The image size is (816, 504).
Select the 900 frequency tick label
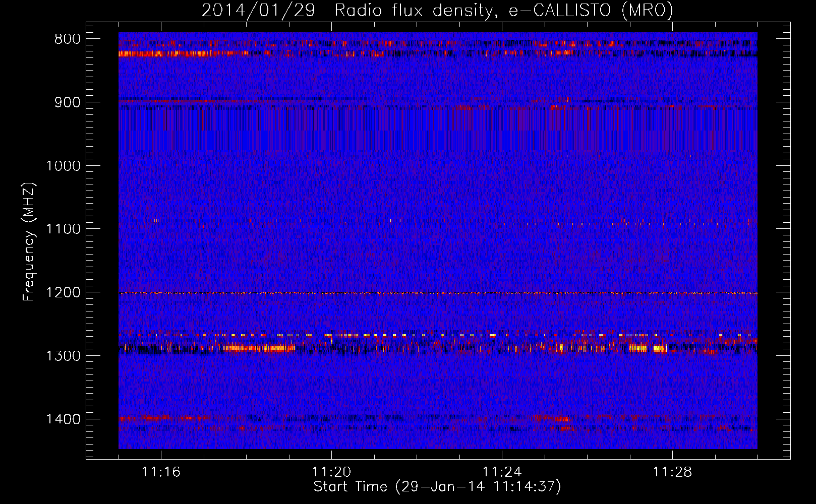coord(67,102)
